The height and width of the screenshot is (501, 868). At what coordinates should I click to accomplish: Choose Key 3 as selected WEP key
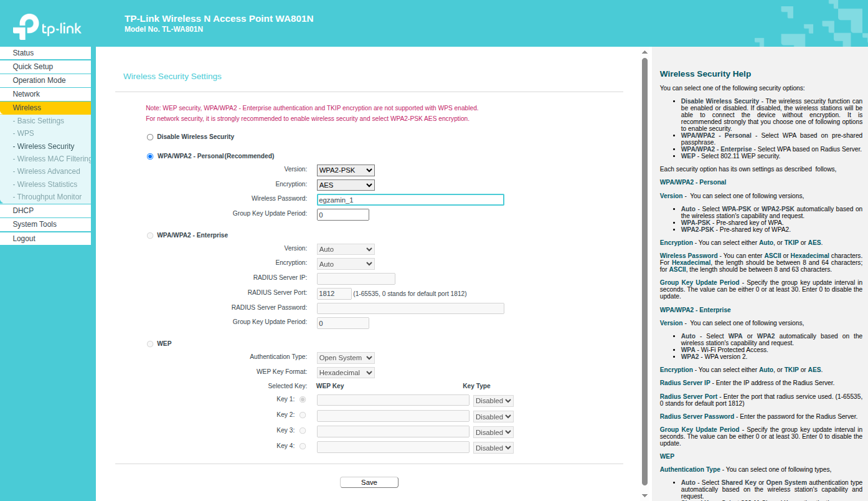point(303,431)
